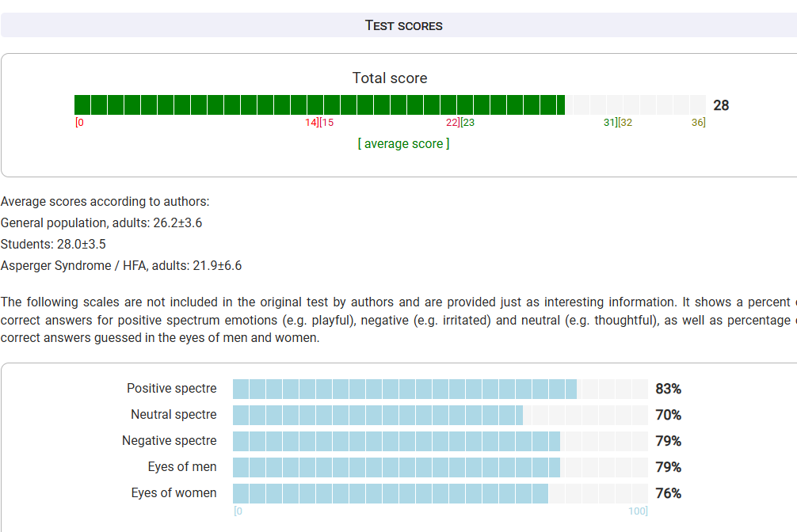Click the 83% Positive spectre value
Image resolution: width=797 pixels, height=532 pixels.
[x=668, y=389]
